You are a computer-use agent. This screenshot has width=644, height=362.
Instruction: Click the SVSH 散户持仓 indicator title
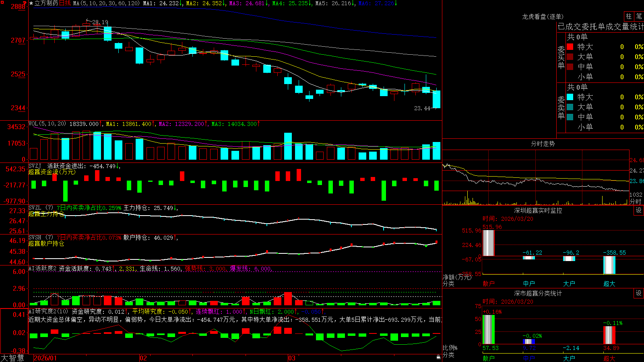coord(103,238)
